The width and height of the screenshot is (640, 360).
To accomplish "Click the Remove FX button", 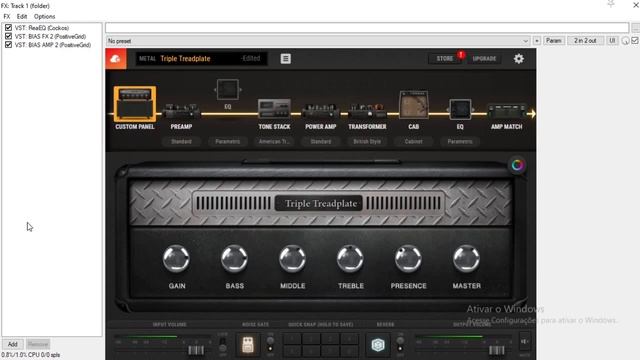I will tap(38, 344).
